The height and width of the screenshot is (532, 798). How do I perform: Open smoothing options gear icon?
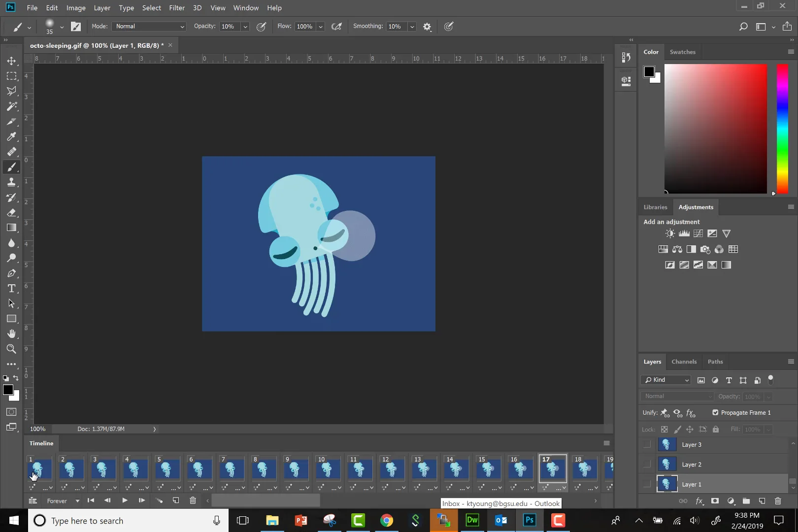[427, 27]
